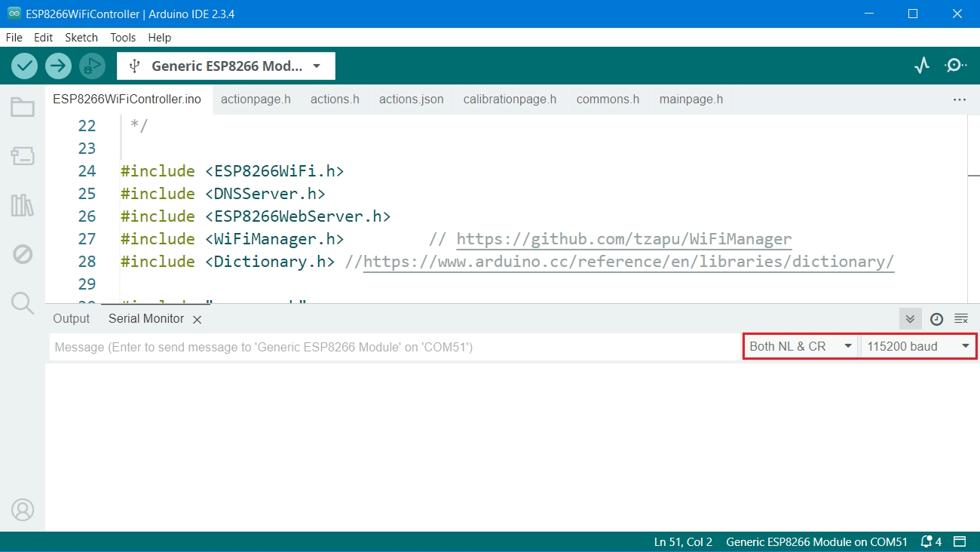Start debugging with the Debug icon
Viewport: 980px width, 552px height.
[91, 66]
